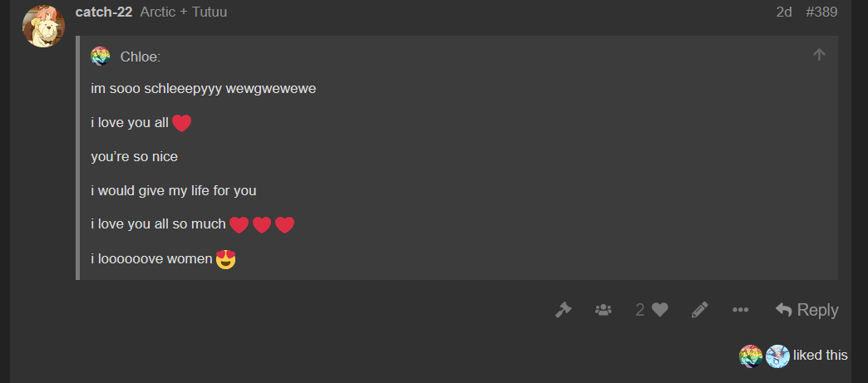Click the catch-22 username link

tap(104, 12)
